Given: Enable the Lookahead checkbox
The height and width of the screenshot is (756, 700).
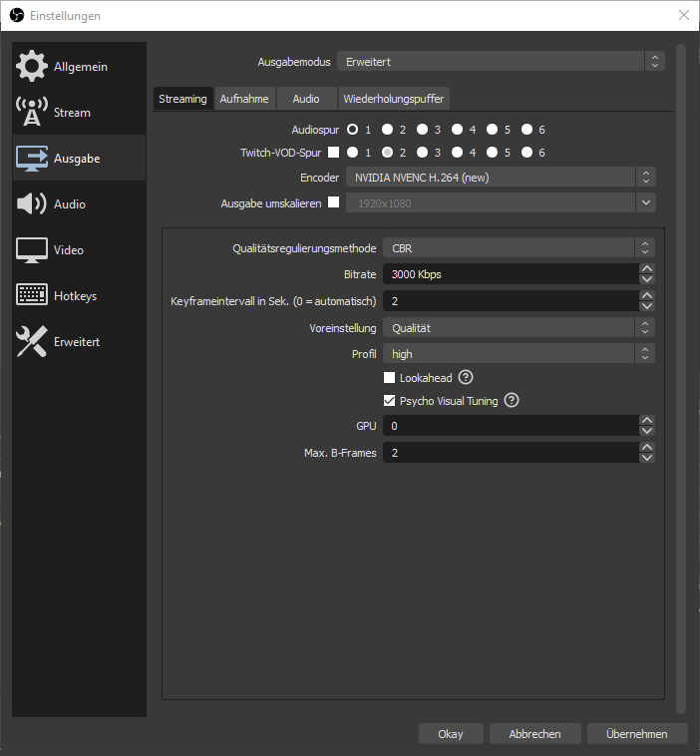Looking at the screenshot, I should [390, 378].
